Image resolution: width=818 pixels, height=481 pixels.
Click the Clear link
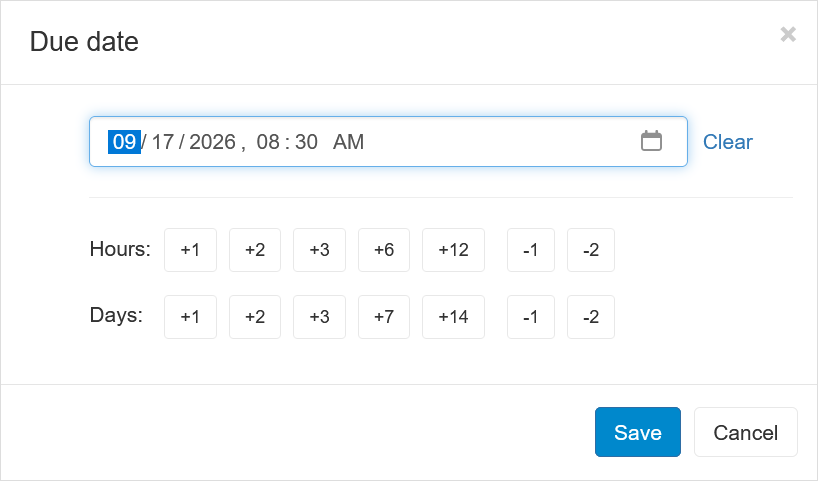[727, 142]
